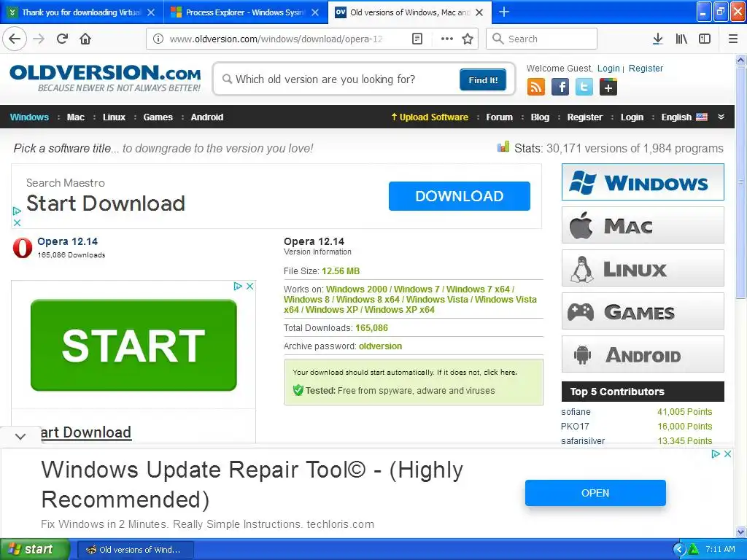
Task: Open the Opera 12.14 title link
Action: tap(67, 241)
